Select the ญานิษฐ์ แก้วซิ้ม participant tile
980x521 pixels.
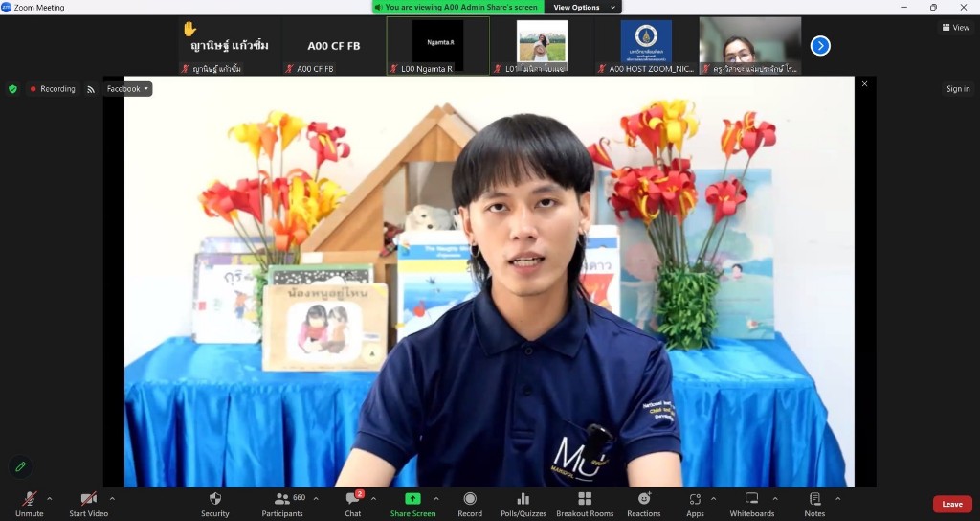coord(230,46)
